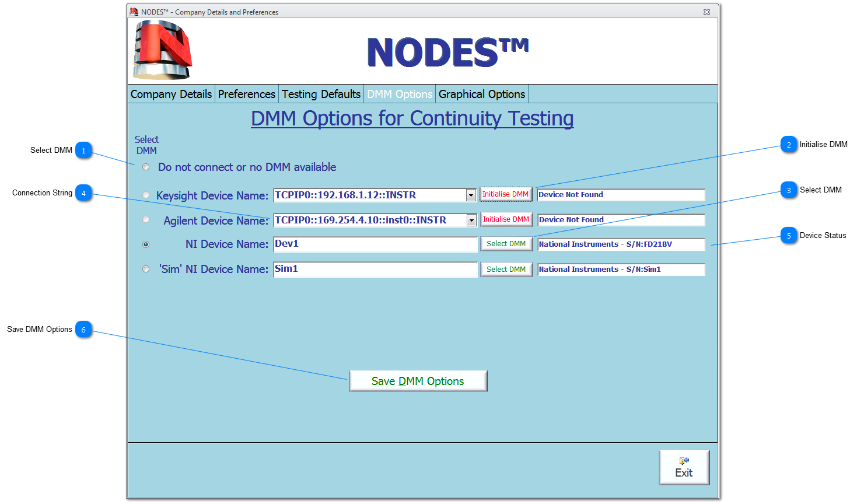Click Select DMM for the NI device

pyautogui.click(x=506, y=244)
